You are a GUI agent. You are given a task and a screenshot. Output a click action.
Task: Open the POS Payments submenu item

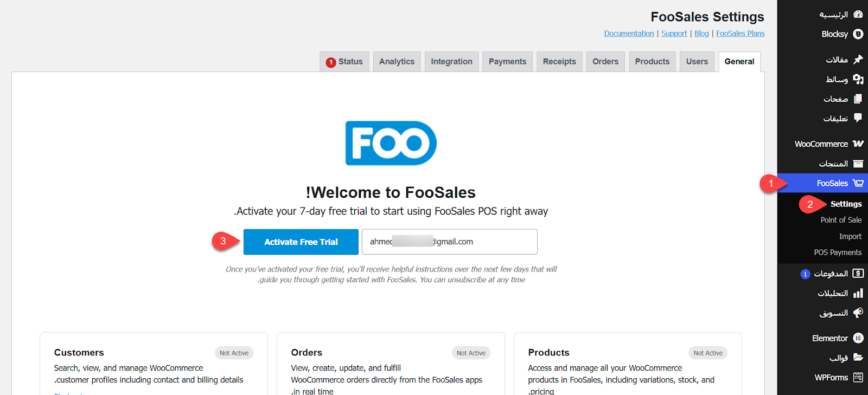pyautogui.click(x=837, y=252)
